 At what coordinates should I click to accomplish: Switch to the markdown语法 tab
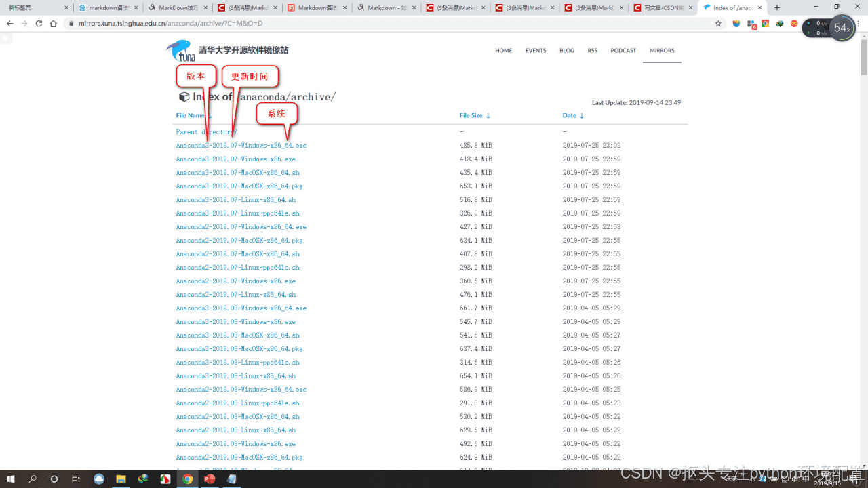[x=108, y=8]
